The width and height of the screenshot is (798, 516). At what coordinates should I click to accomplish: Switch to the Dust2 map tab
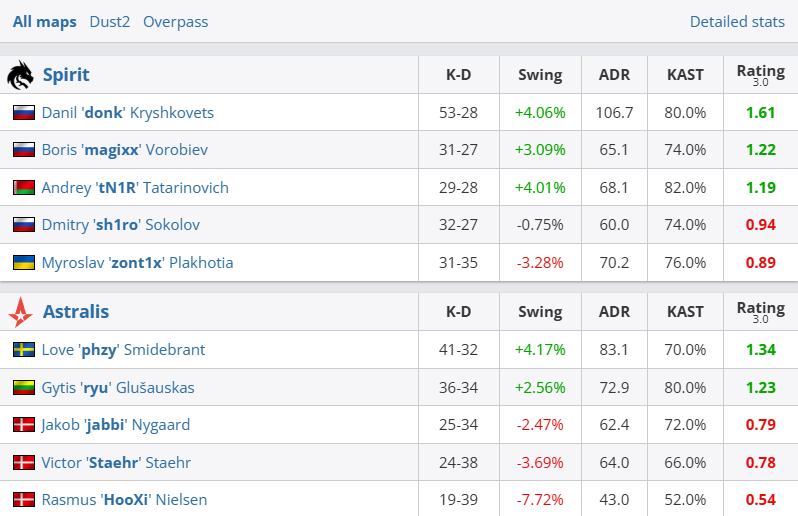pyautogui.click(x=109, y=22)
